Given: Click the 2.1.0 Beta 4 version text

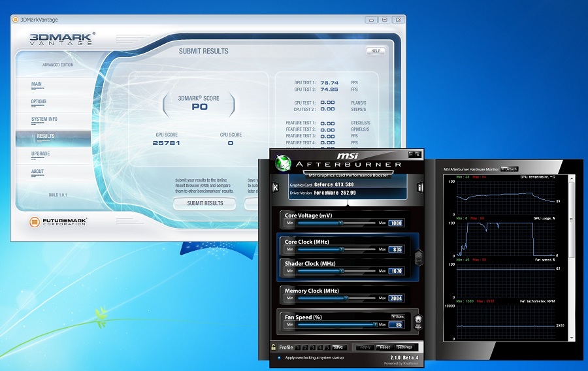Looking at the screenshot, I should tap(404, 358).
